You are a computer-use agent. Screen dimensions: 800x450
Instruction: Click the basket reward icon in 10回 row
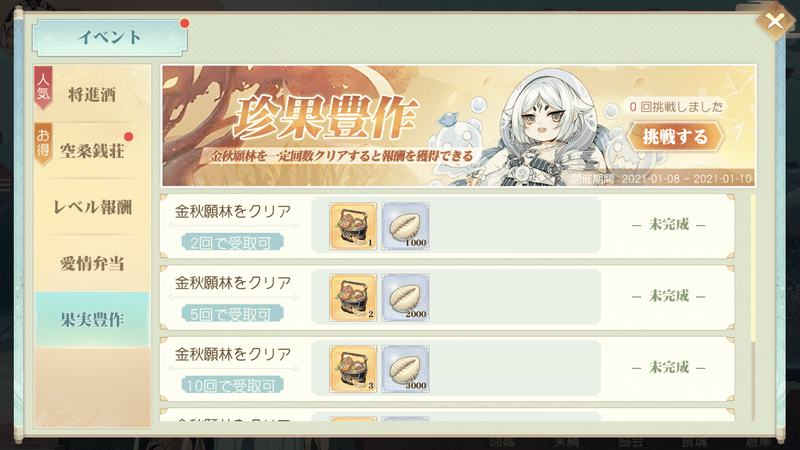pos(353,369)
